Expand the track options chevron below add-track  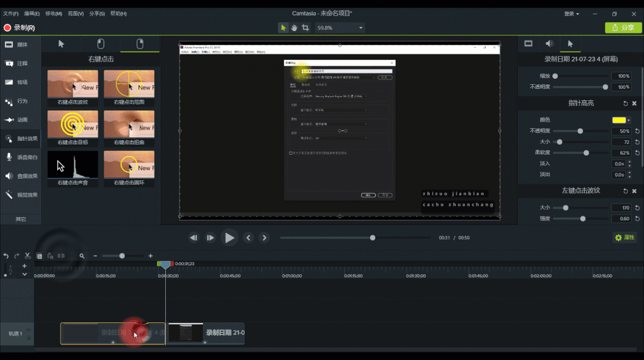tap(24, 274)
